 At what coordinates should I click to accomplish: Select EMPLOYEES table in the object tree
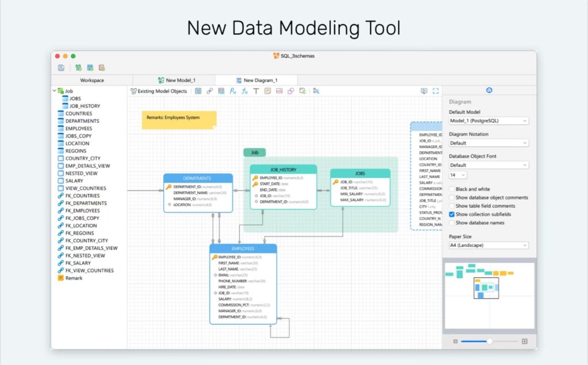[78, 129]
